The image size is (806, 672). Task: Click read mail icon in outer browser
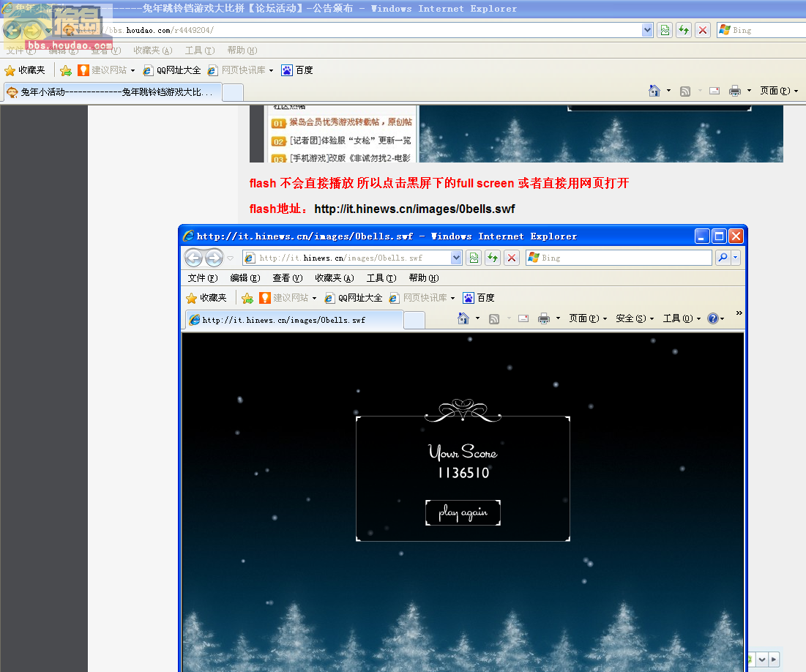(714, 91)
